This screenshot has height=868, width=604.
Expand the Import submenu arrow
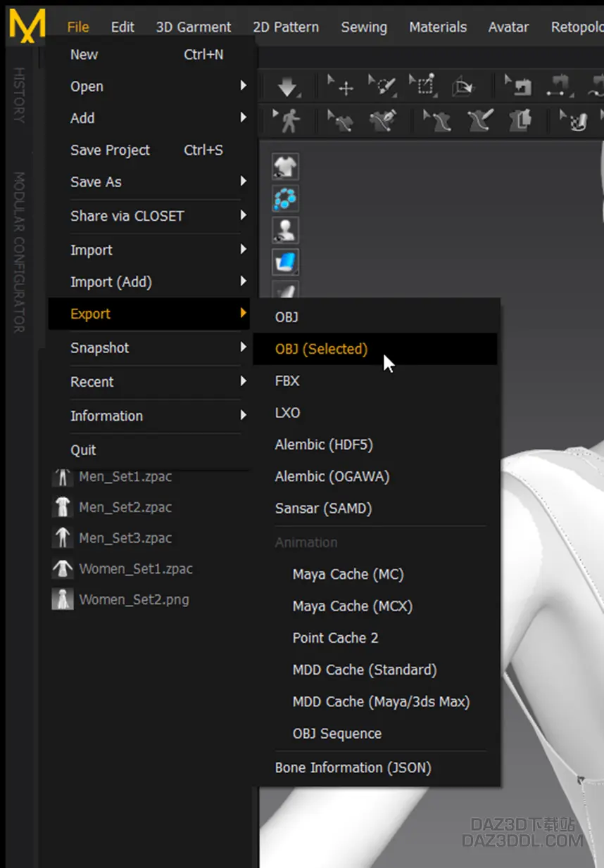(x=244, y=250)
